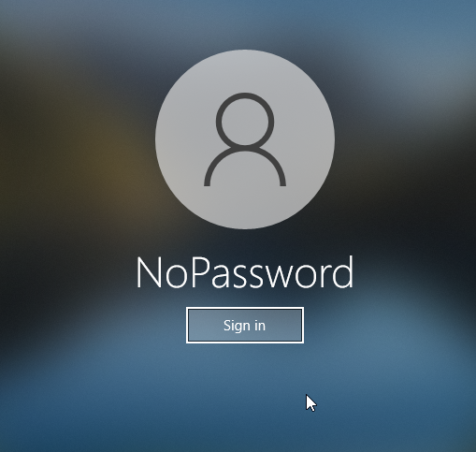476x452 pixels.
Task: Click the grey profile picture placeholder
Action: point(245,139)
